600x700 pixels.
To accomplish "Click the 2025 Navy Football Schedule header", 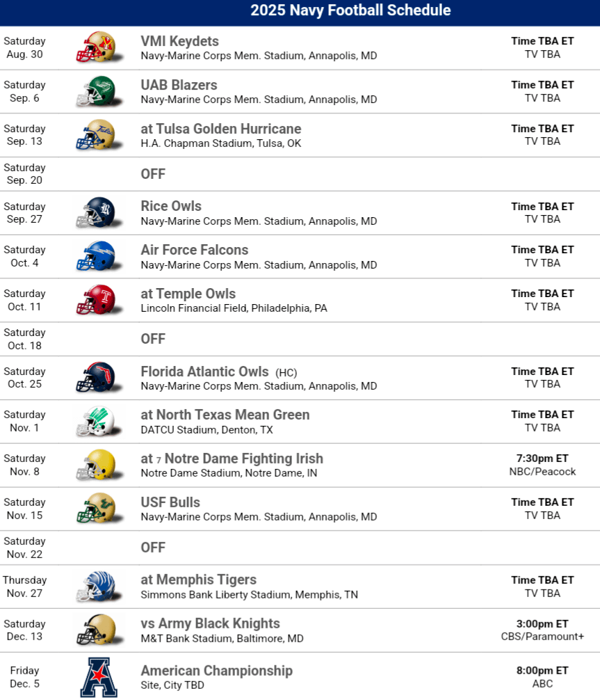I will [350, 10].
